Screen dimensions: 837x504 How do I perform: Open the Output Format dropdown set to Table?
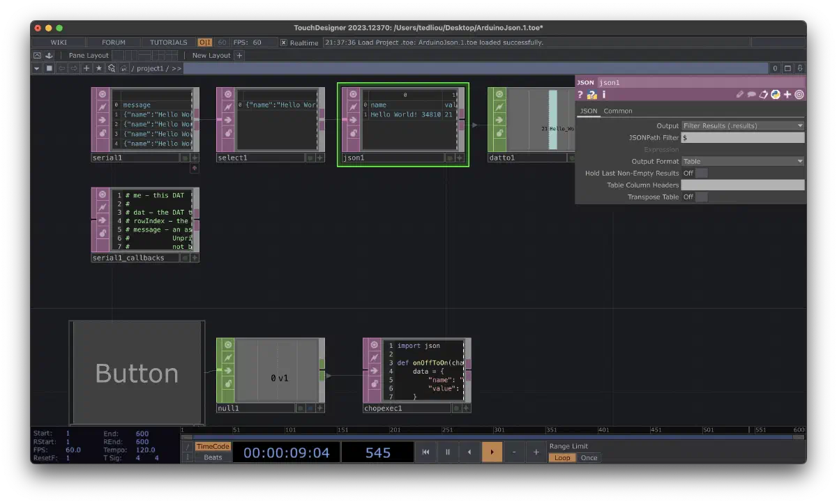tap(741, 161)
